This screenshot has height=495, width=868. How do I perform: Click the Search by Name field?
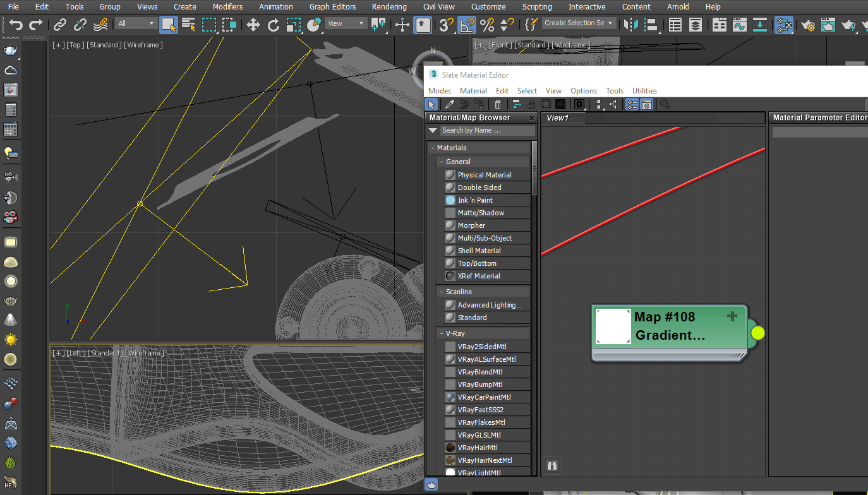pos(487,131)
